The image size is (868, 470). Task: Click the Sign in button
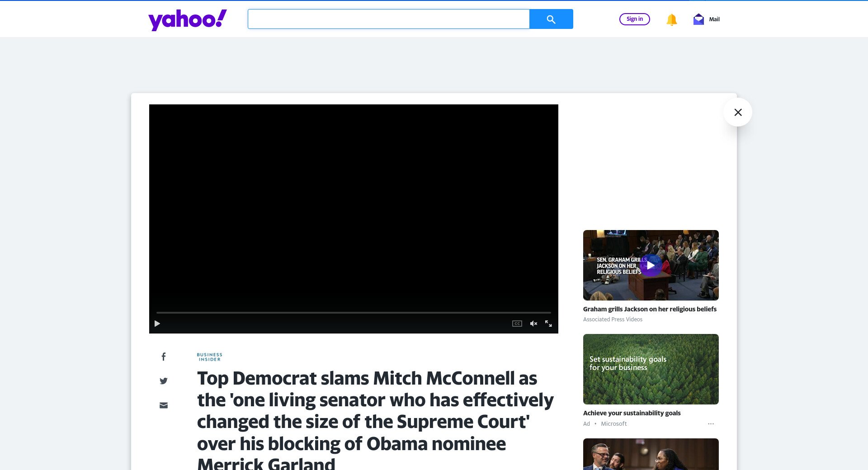[634, 19]
